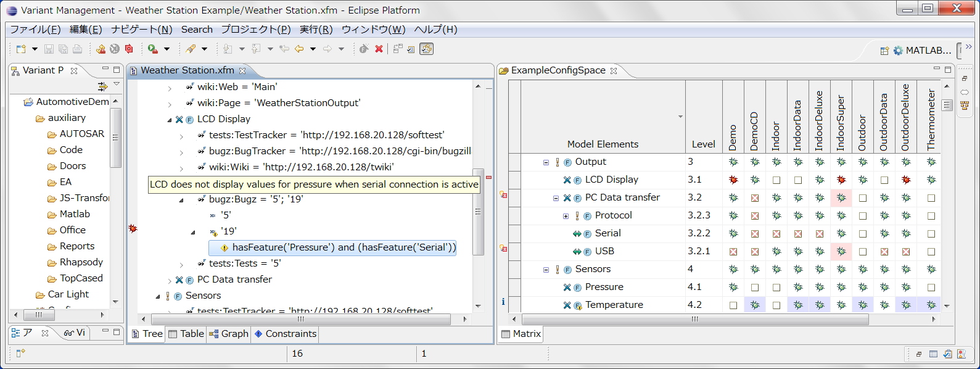The image size is (980, 369).
Task: Expand the PC Data transfer tree node
Action: tap(170, 280)
